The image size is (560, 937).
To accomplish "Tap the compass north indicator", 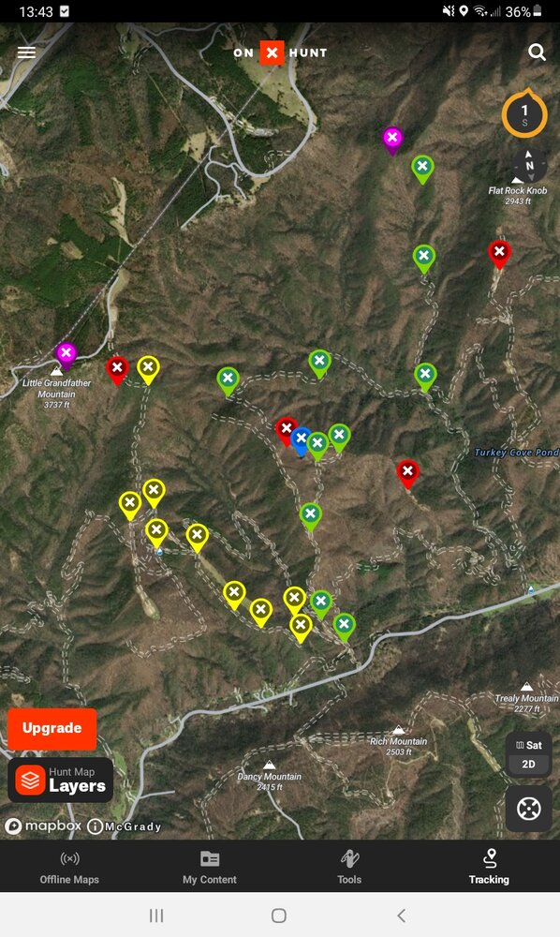I will click(529, 165).
